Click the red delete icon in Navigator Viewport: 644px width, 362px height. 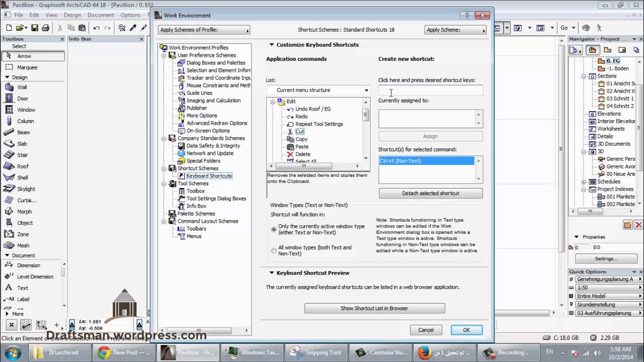click(x=638, y=225)
